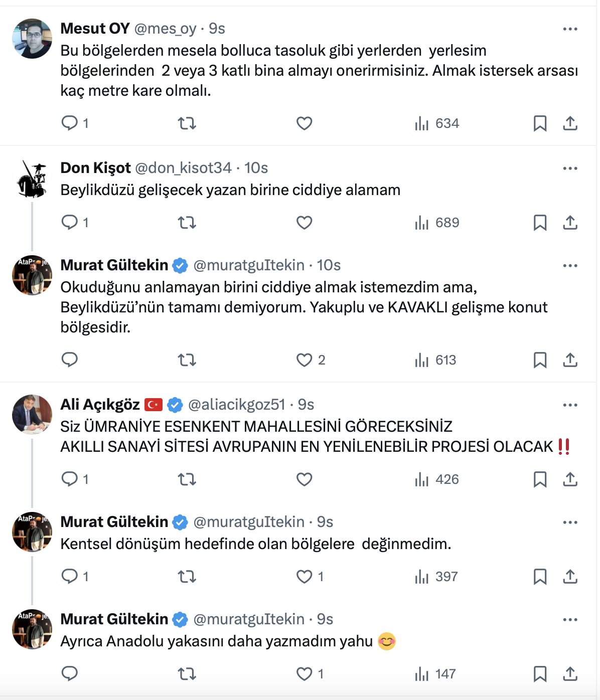Unlike Murat's tweet with 2 likes

click(x=304, y=360)
